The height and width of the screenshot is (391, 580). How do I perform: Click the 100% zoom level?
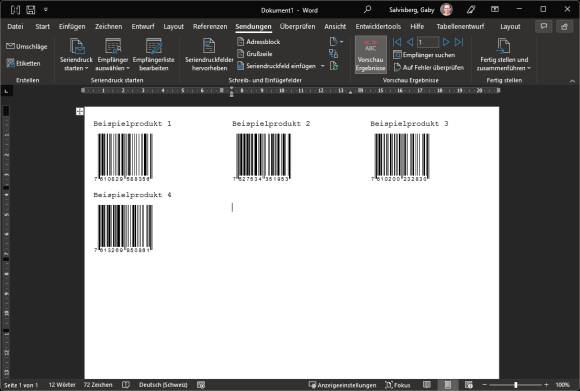[x=562, y=385]
